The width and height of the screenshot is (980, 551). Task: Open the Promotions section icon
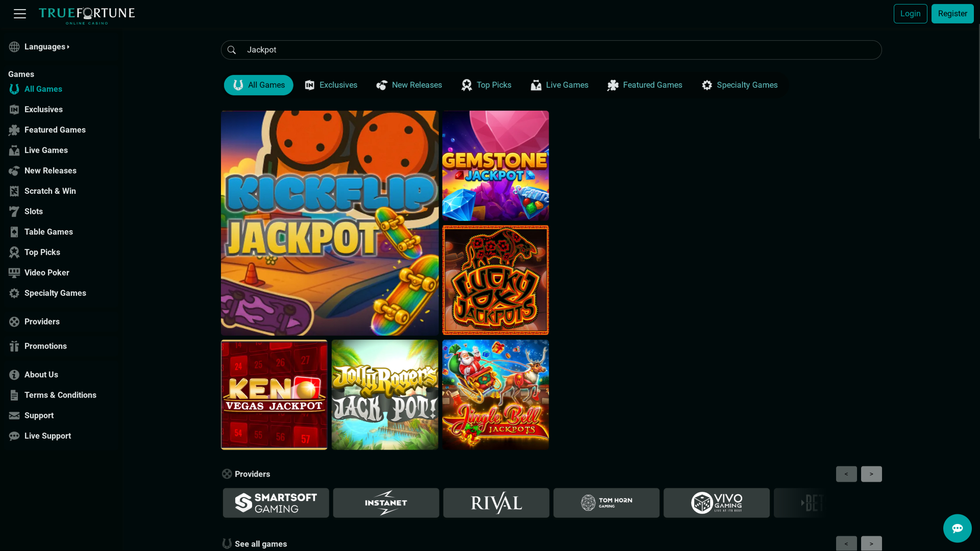coord(14,346)
